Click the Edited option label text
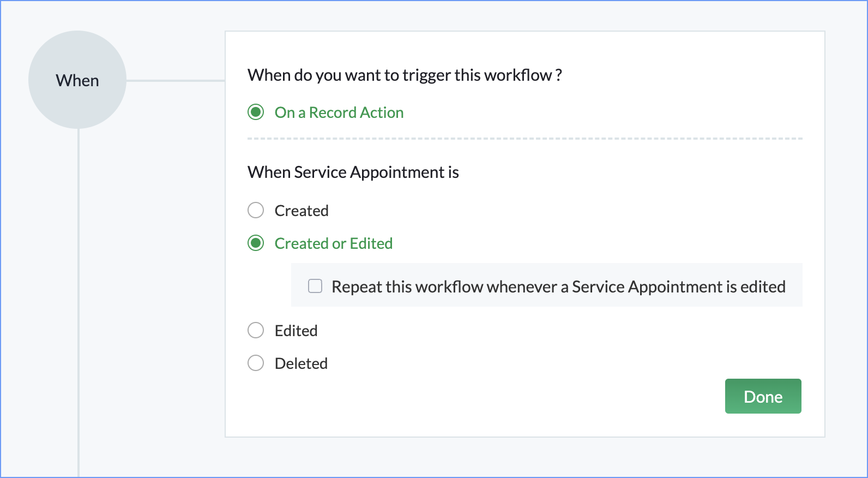Image resolution: width=868 pixels, height=478 pixels. click(x=296, y=331)
